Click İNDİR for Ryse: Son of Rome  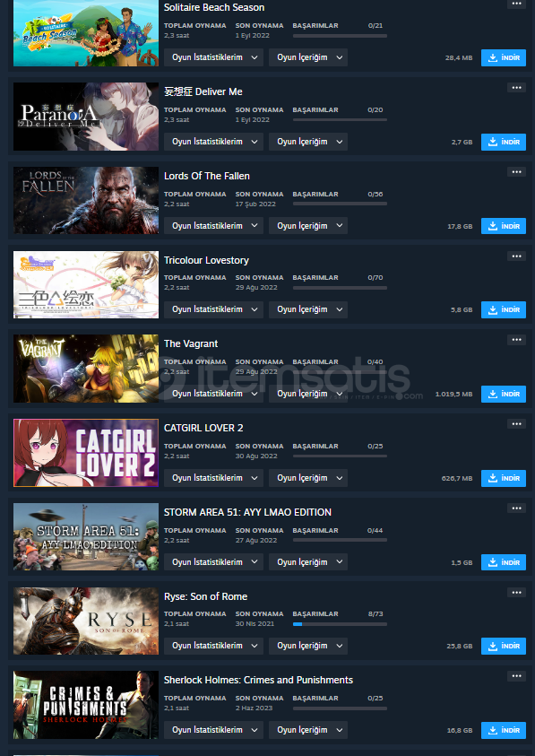tap(504, 646)
